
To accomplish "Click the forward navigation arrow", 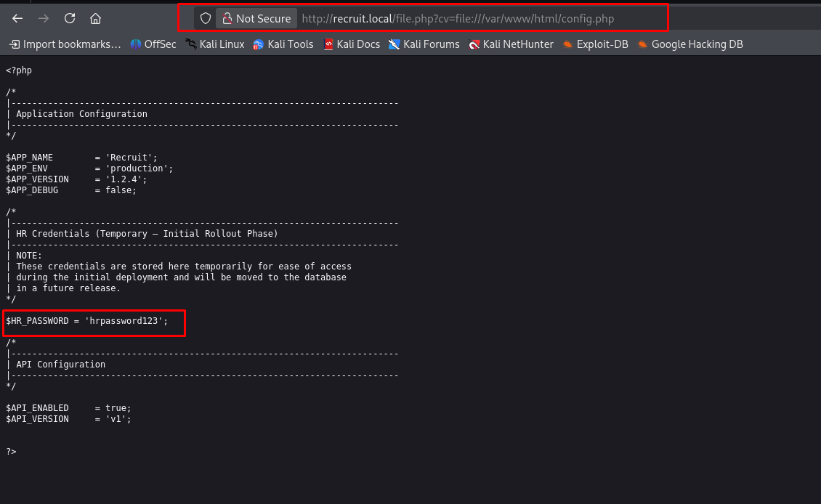I will pos(44,18).
